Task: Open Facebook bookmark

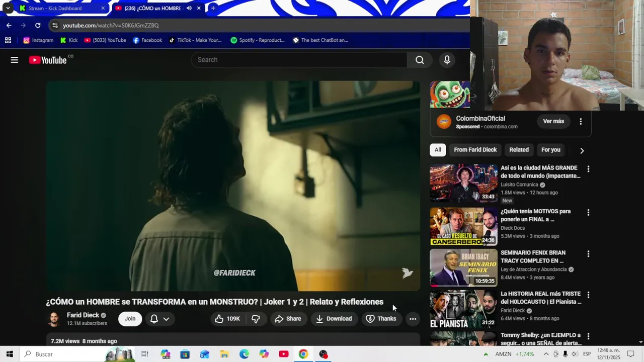Action: [x=147, y=40]
